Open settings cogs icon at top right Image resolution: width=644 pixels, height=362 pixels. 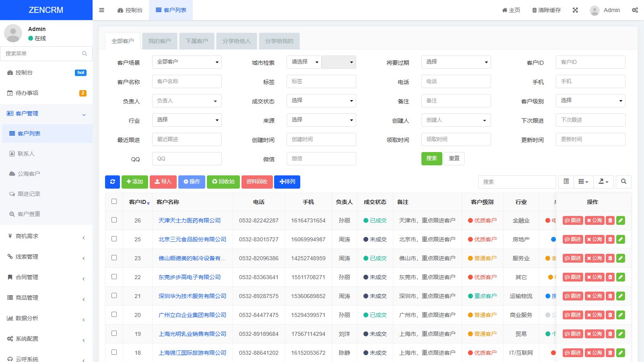(635, 10)
